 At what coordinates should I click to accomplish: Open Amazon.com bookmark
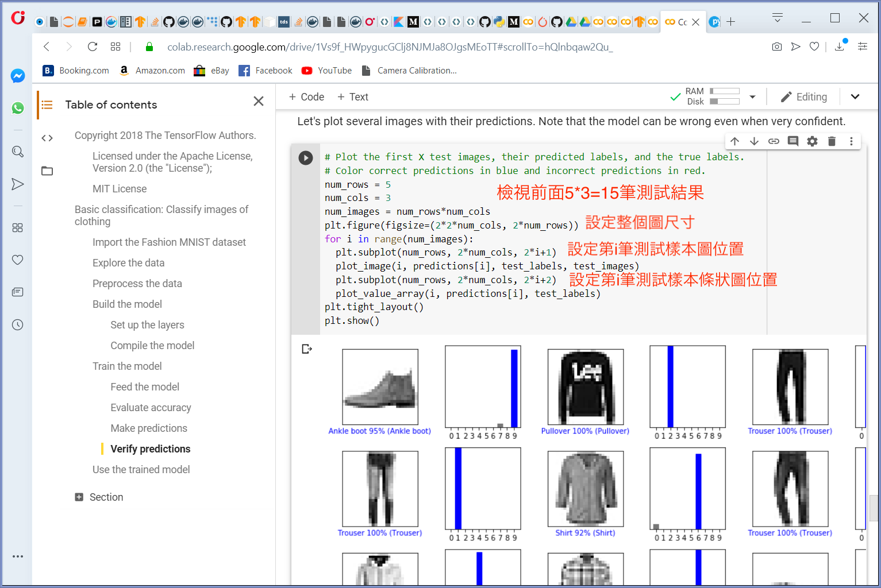tap(152, 71)
